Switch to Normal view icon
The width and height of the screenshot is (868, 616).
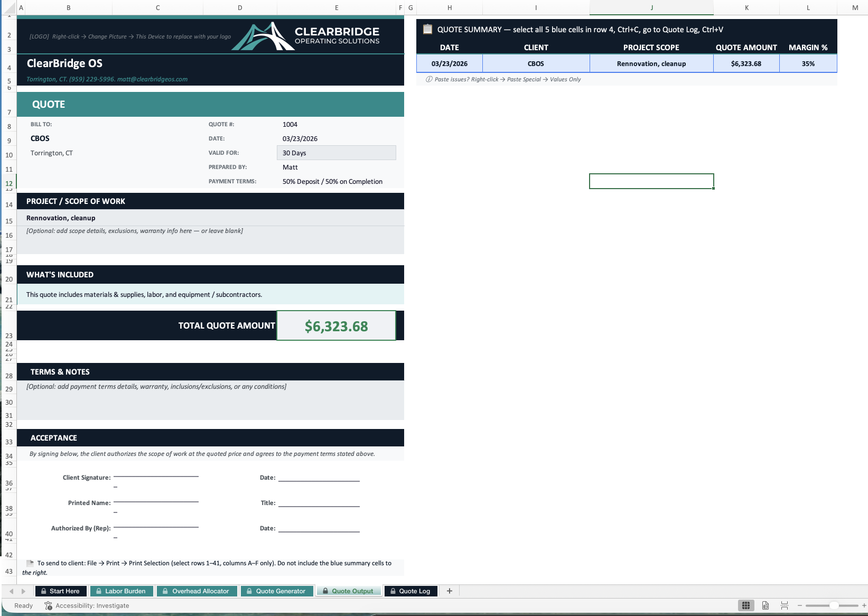pos(746,605)
